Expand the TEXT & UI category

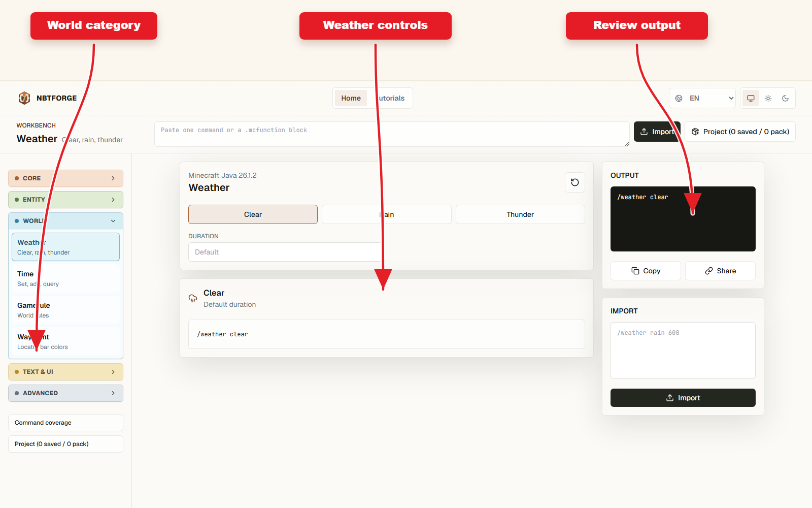(x=65, y=372)
